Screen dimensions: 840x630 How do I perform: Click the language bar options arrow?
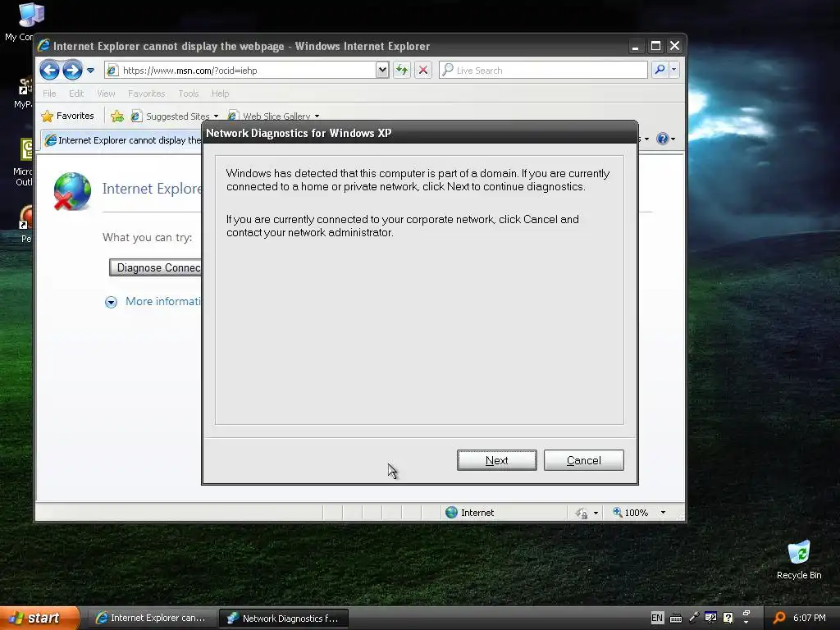click(746, 623)
